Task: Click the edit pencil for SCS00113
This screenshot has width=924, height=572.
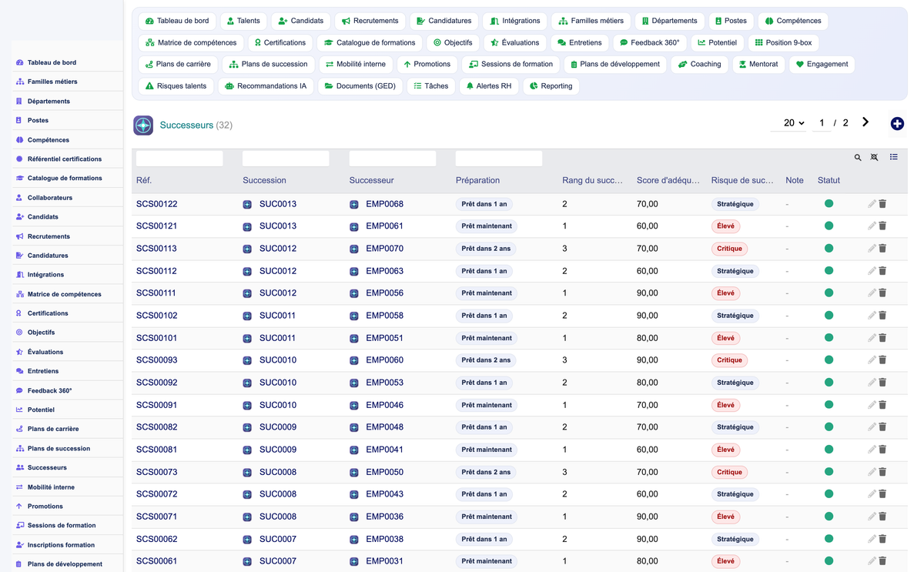Action: [x=872, y=249]
